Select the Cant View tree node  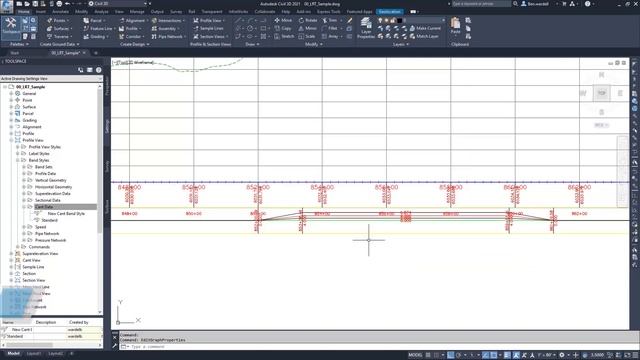(x=31, y=260)
